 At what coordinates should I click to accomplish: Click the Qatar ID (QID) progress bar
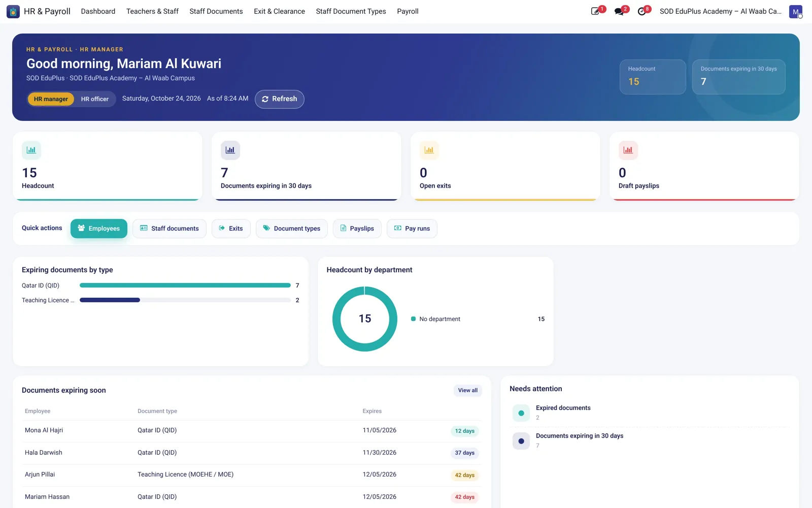coord(185,285)
